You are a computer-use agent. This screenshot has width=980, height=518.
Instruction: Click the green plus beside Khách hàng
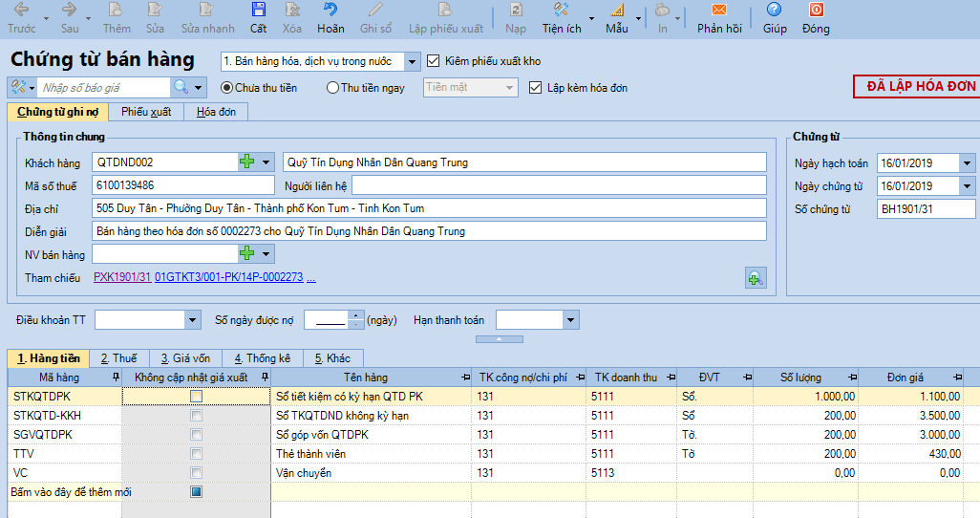click(x=247, y=162)
